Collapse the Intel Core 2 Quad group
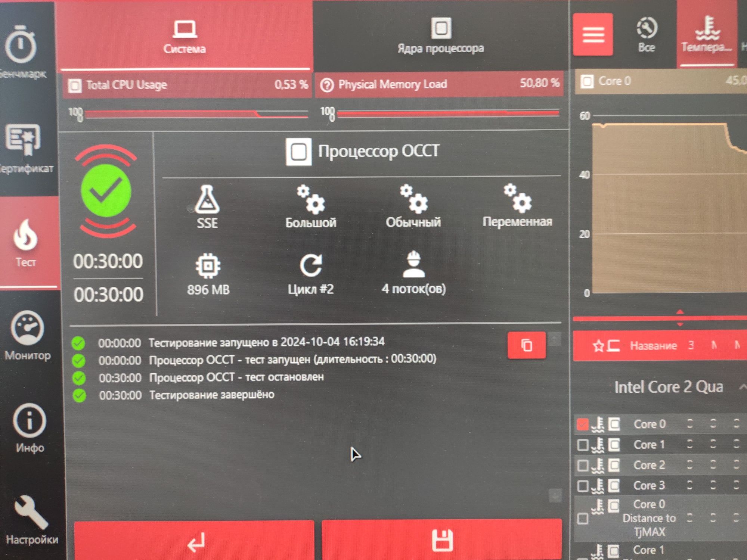 click(x=743, y=387)
